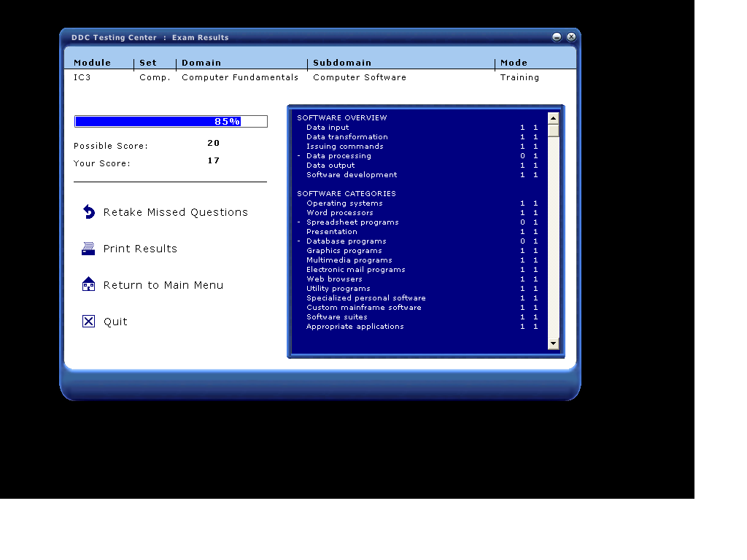Select the missed Database programs row
This screenshot has width=747, height=560.
[417, 241]
